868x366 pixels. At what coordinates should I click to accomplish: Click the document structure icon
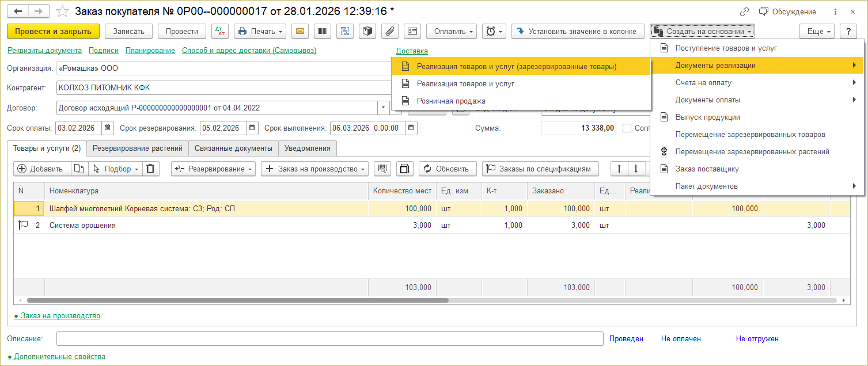tap(345, 31)
